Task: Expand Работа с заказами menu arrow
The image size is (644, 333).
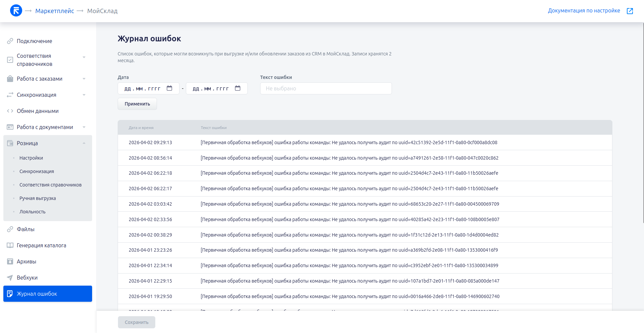Action: (84, 79)
